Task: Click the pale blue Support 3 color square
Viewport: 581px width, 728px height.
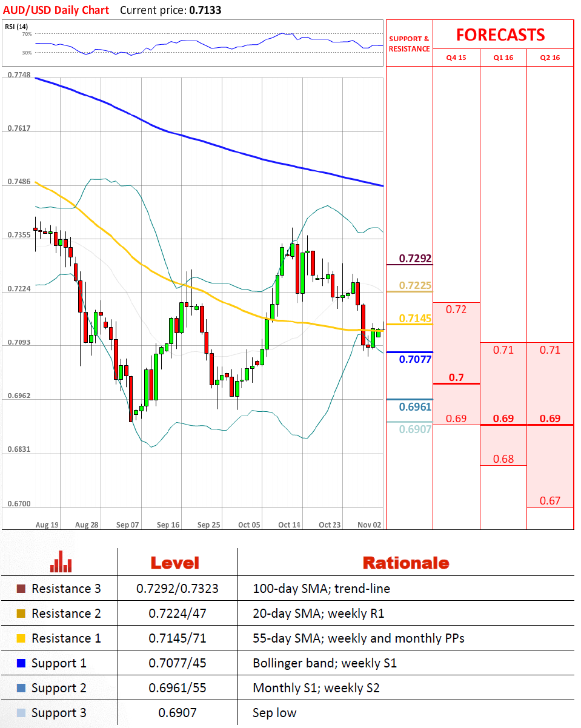Action: [x=22, y=713]
